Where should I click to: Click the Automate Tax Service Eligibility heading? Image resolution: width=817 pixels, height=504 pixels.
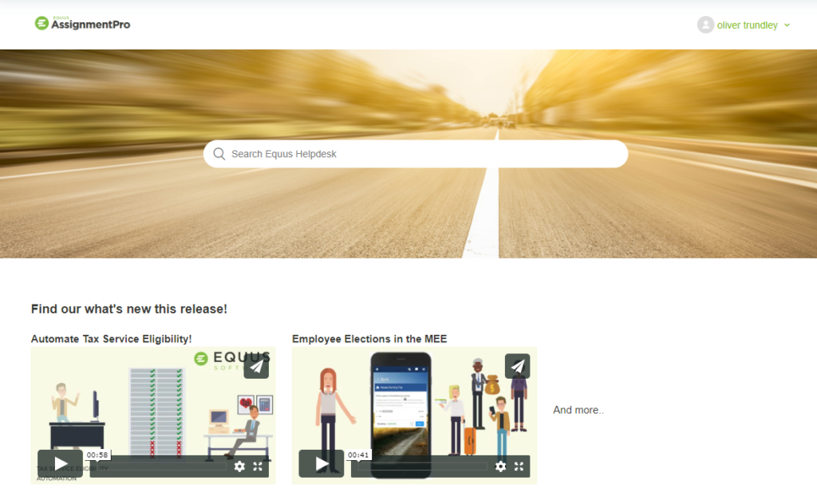[x=112, y=338]
